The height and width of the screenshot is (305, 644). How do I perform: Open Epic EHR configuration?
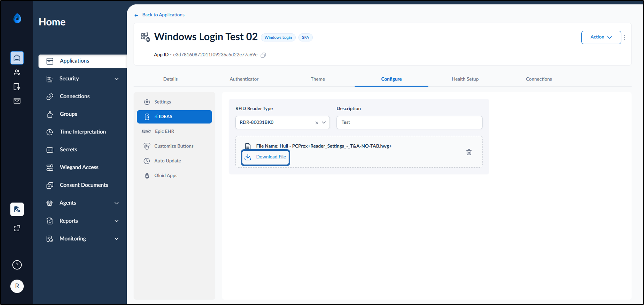[x=174, y=131]
